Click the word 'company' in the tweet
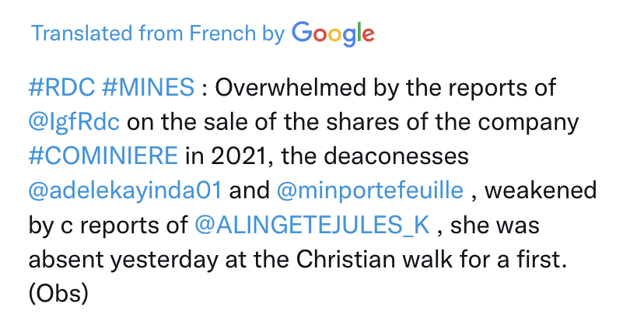This screenshot has width=644, height=332. pyautogui.click(x=528, y=123)
